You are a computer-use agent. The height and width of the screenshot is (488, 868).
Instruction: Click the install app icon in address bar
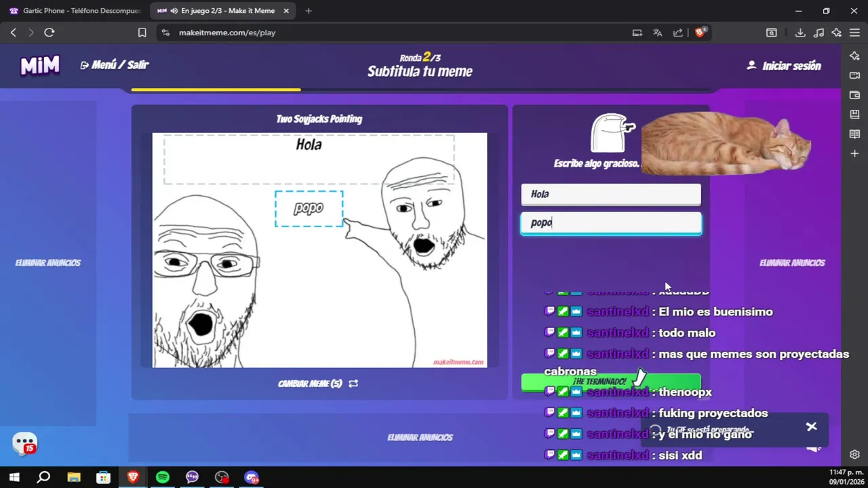click(x=637, y=33)
